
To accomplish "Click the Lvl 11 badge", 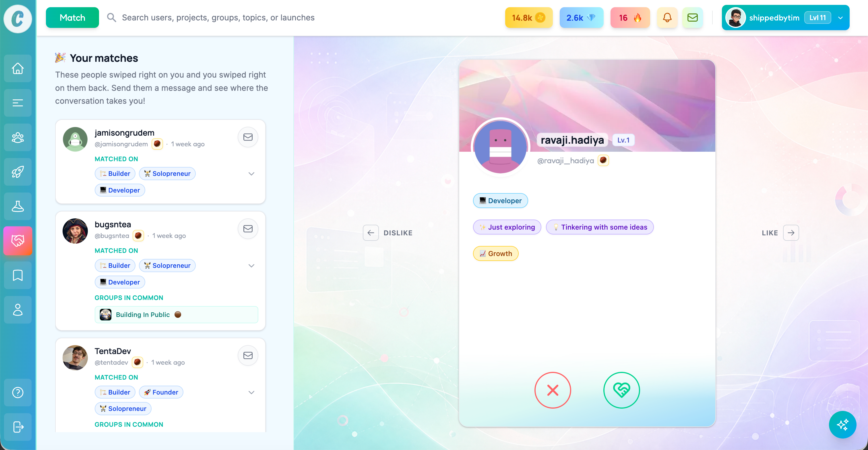I will click(817, 18).
